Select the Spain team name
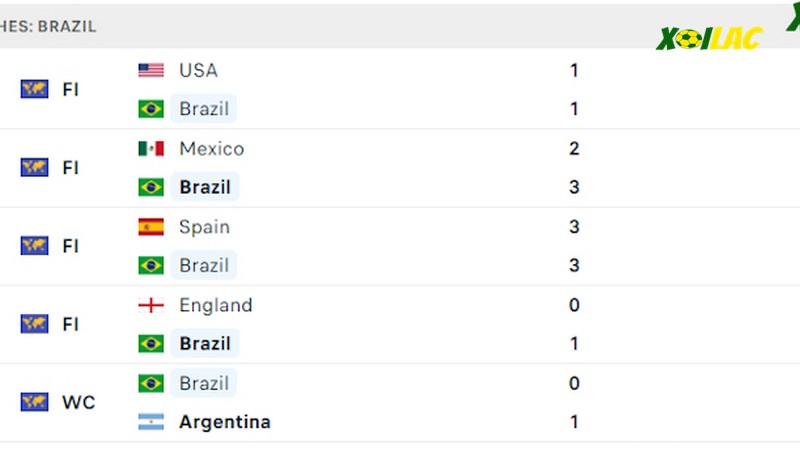Image resolution: width=800 pixels, height=450 pixels. (205, 227)
